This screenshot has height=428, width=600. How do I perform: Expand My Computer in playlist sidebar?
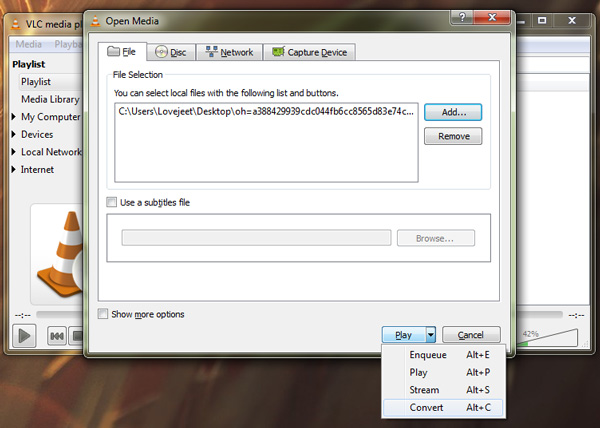pos(14,116)
